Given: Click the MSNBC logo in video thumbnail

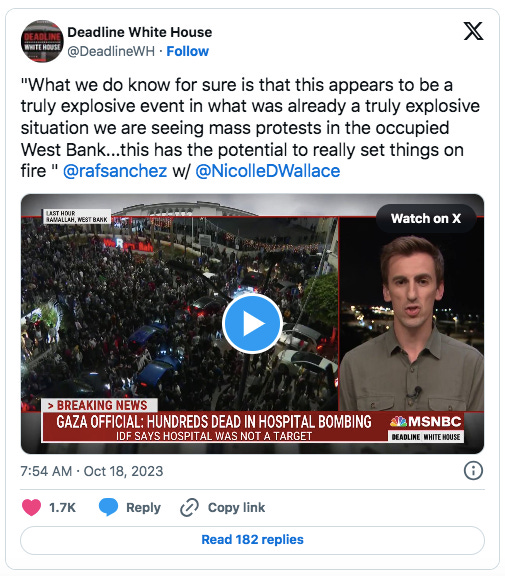Looking at the screenshot, I should point(426,421).
